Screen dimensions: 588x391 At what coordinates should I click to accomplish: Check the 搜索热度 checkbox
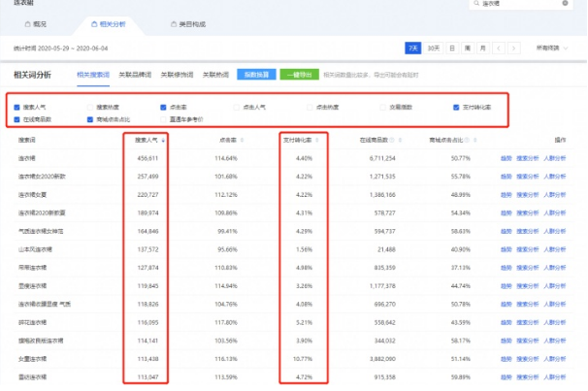(90, 108)
